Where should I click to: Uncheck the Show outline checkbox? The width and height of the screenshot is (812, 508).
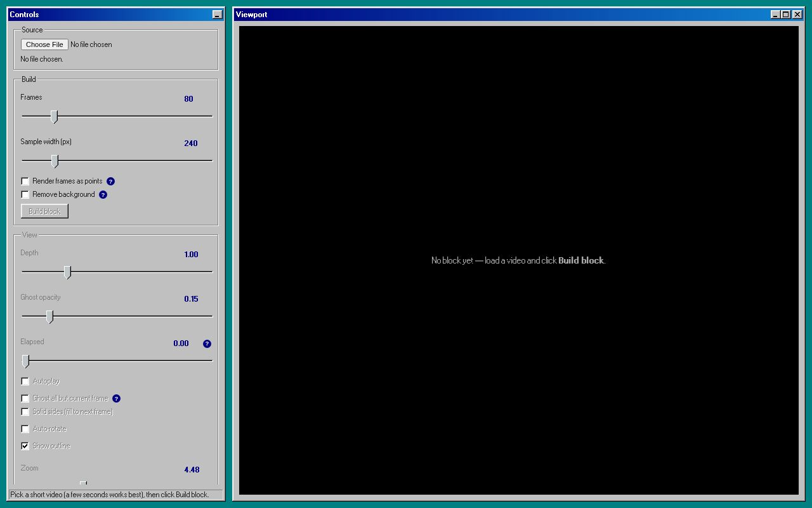pos(25,446)
